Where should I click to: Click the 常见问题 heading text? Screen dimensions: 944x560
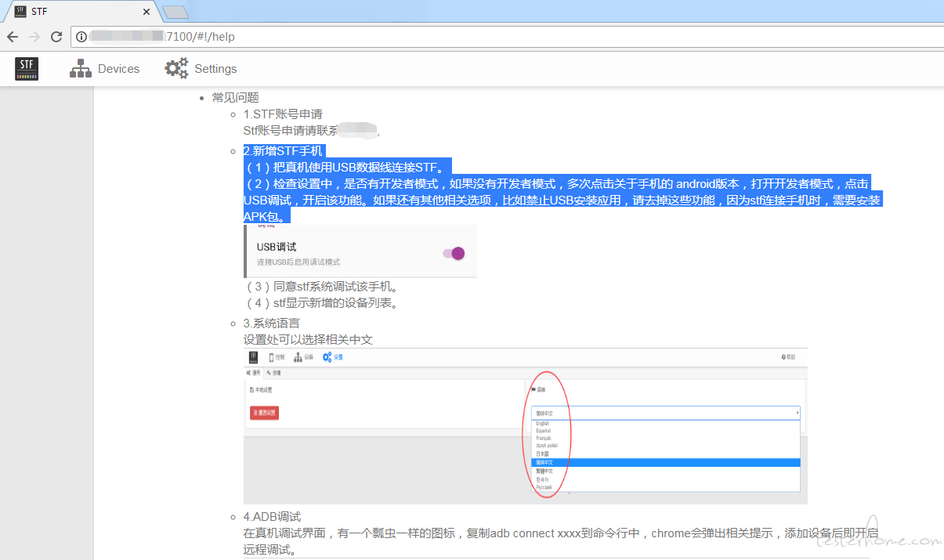(x=235, y=97)
